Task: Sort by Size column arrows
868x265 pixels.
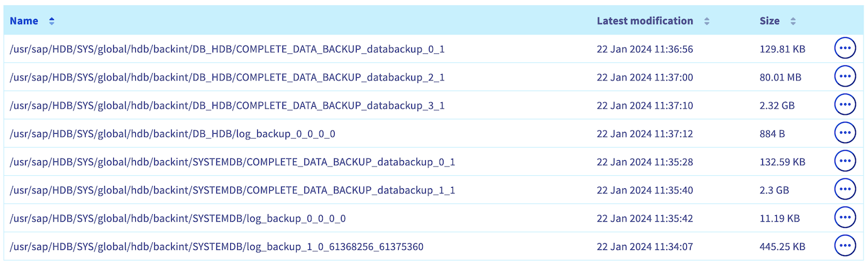Action: pos(793,21)
